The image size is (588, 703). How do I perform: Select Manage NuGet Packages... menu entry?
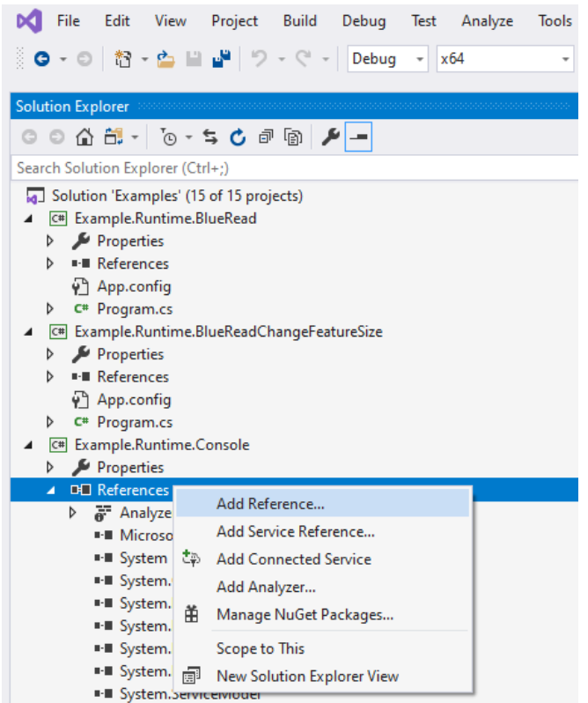(305, 615)
